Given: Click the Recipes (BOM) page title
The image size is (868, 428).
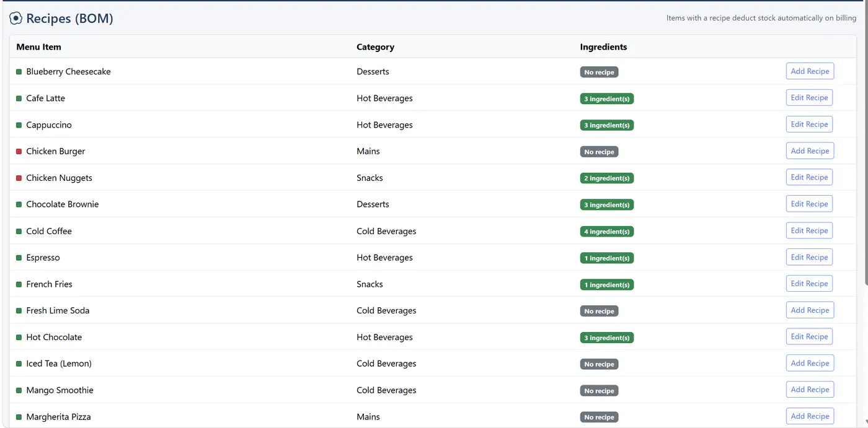Looking at the screenshot, I should coord(69,19).
